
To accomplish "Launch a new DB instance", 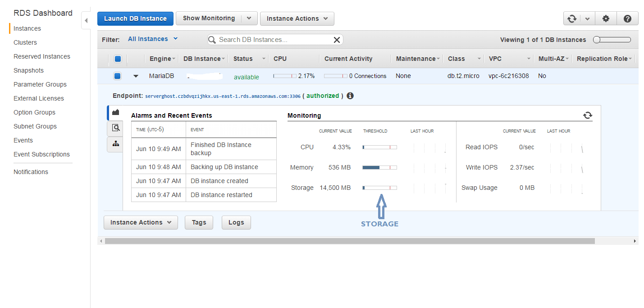I will [x=135, y=18].
